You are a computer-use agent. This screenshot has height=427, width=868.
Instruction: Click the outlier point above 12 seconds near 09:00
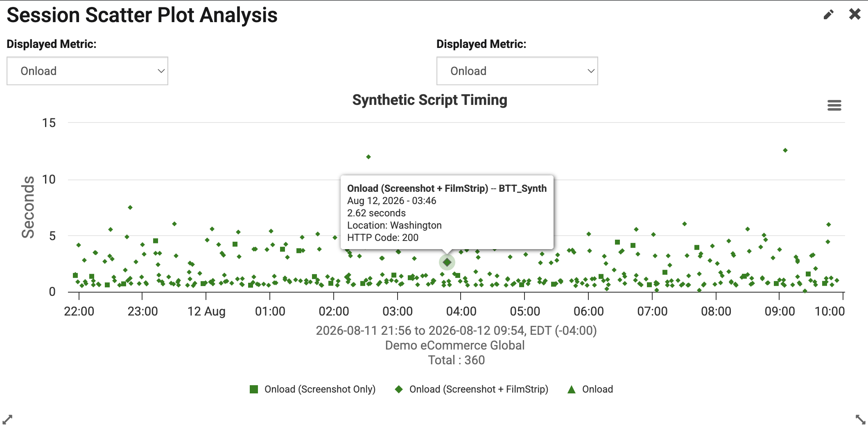785,150
